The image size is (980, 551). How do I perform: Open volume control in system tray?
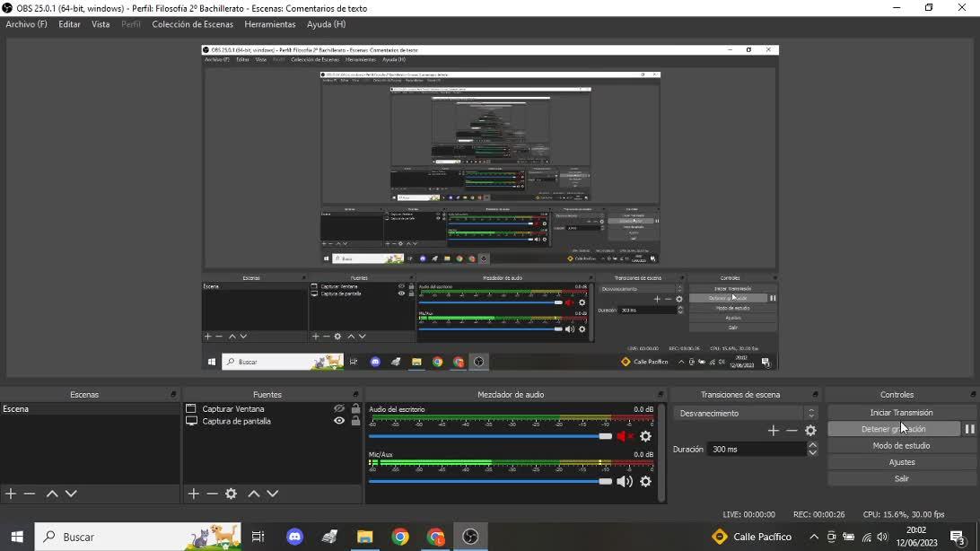tap(882, 537)
